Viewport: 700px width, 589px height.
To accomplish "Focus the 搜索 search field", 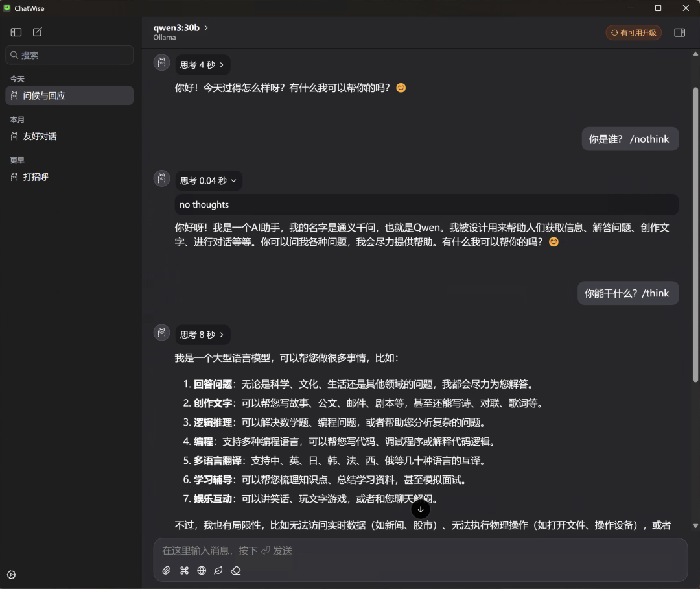I will (x=69, y=55).
